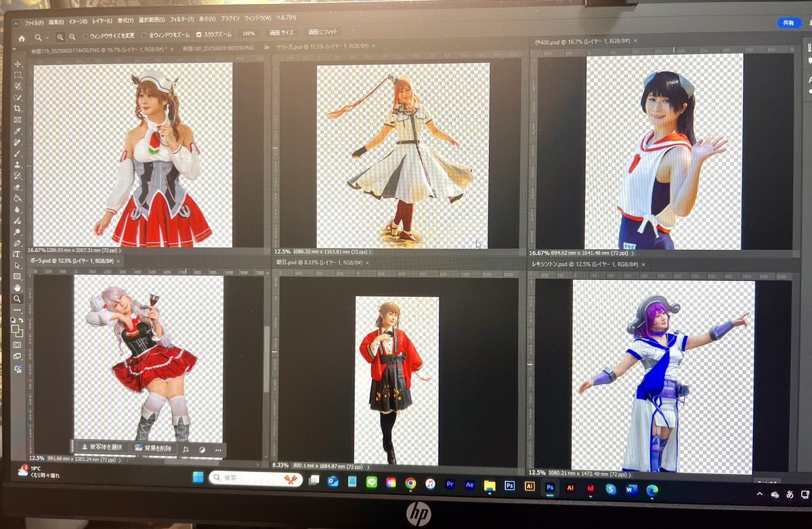
Task: Open Adobe InDesign from the taskbar
Action: (x=591, y=488)
